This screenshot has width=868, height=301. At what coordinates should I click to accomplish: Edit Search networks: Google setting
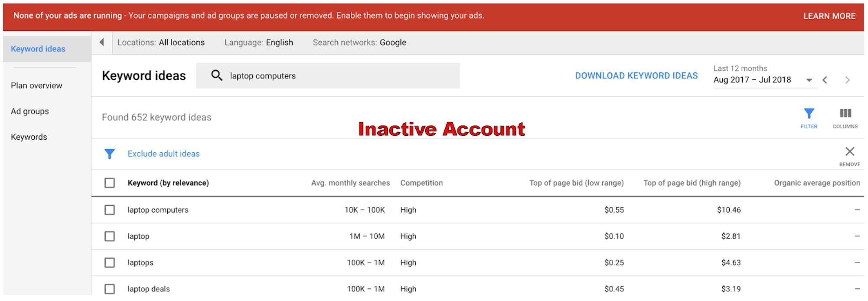359,43
